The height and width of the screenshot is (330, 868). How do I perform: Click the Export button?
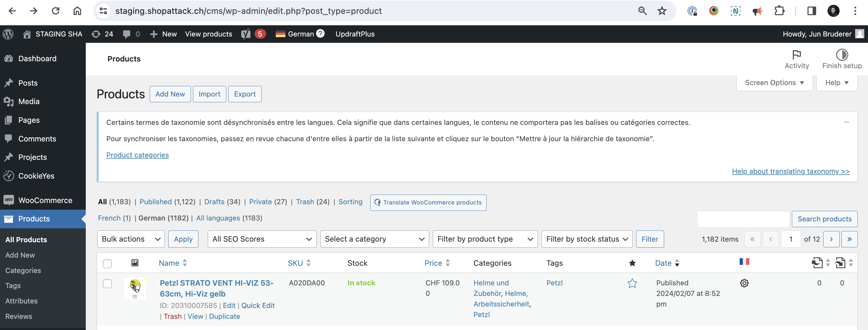tap(245, 94)
